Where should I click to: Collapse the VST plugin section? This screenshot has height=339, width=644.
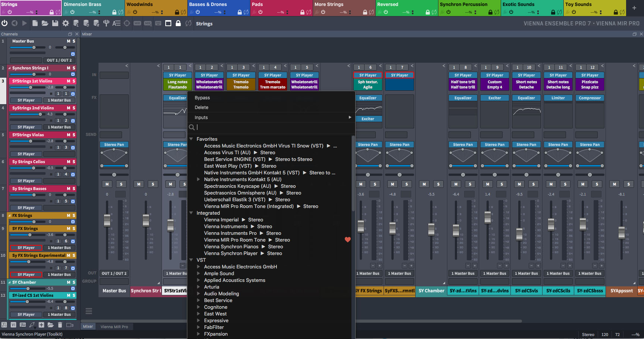point(191,260)
